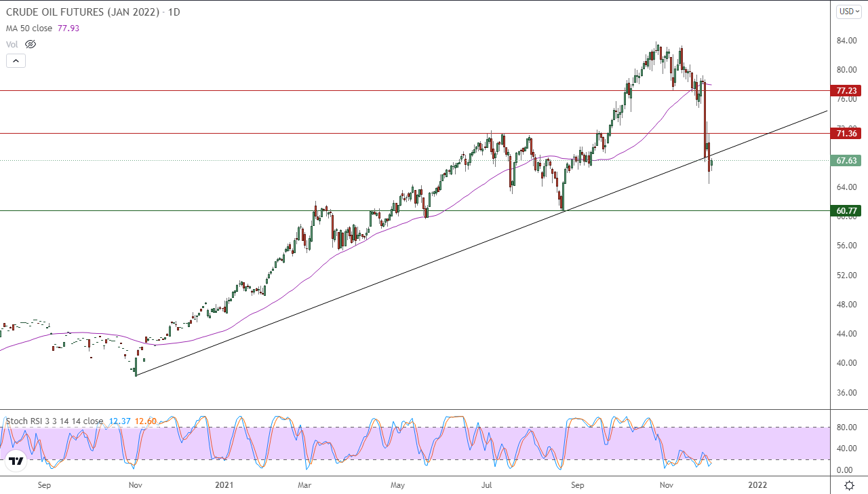Click the Vol indicator label
This screenshot has height=494, width=868.
12,44
